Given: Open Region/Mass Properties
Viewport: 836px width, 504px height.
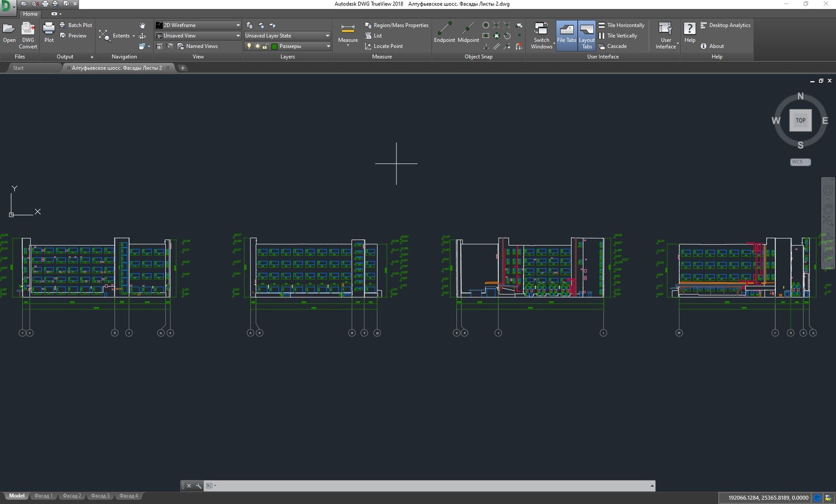Looking at the screenshot, I should tap(397, 25).
